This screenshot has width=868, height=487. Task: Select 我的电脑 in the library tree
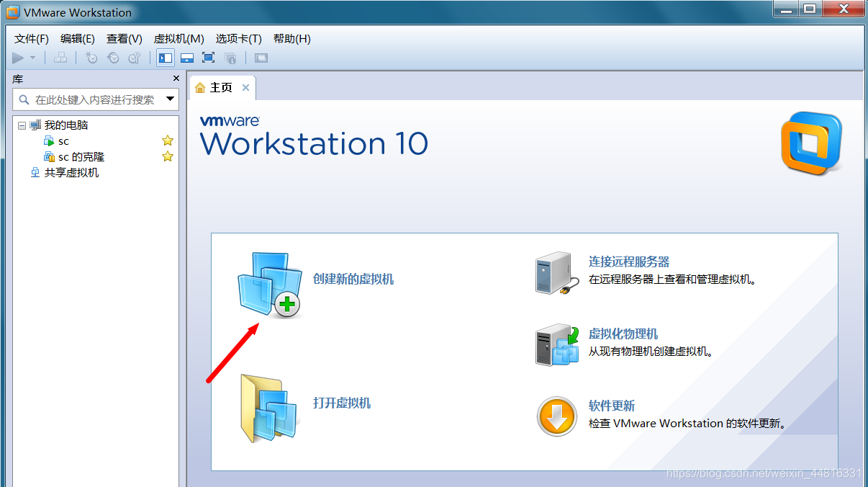point(66,125)
